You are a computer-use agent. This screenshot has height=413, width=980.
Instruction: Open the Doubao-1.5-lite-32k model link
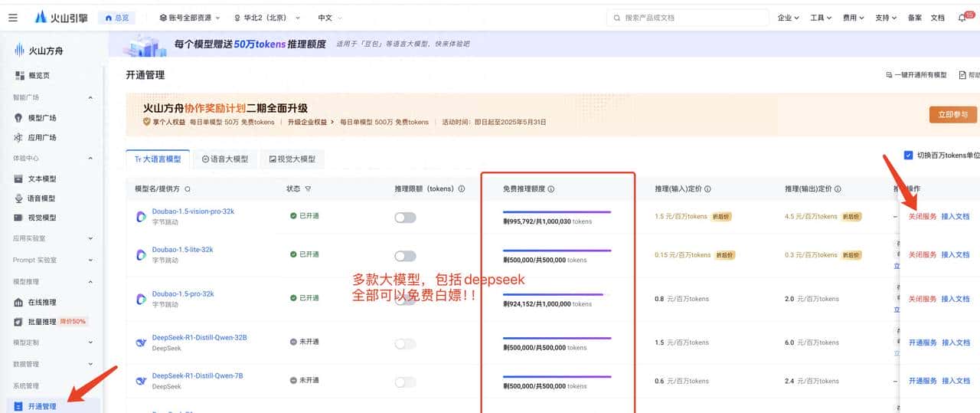[x=182, y=250]
